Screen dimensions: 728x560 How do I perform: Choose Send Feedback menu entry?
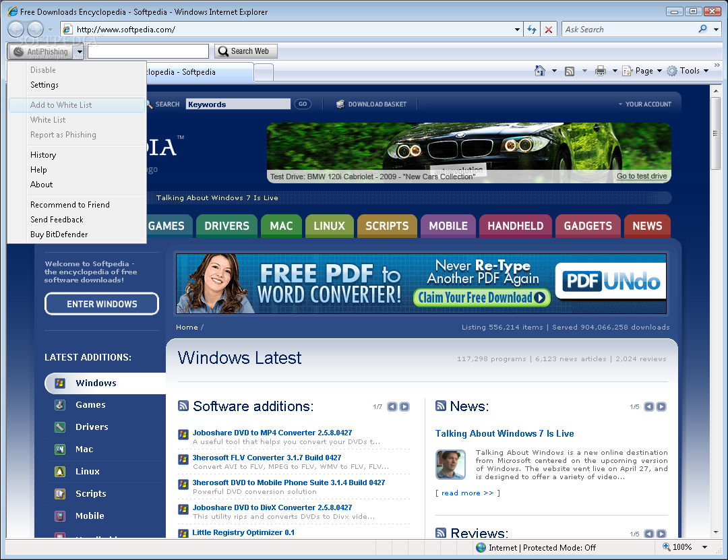77,220
